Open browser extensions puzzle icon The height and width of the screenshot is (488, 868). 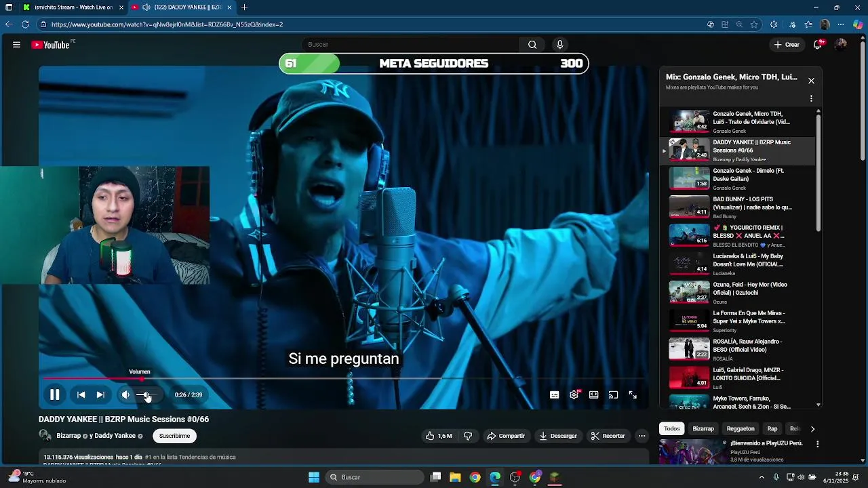774,24
